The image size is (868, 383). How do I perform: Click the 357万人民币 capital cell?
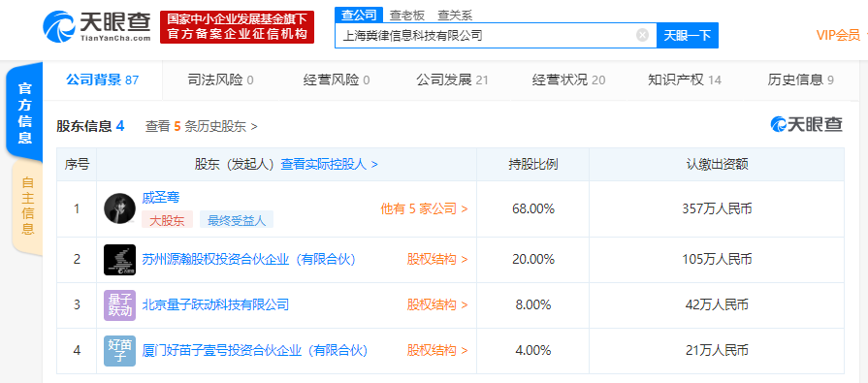point(717,209)
